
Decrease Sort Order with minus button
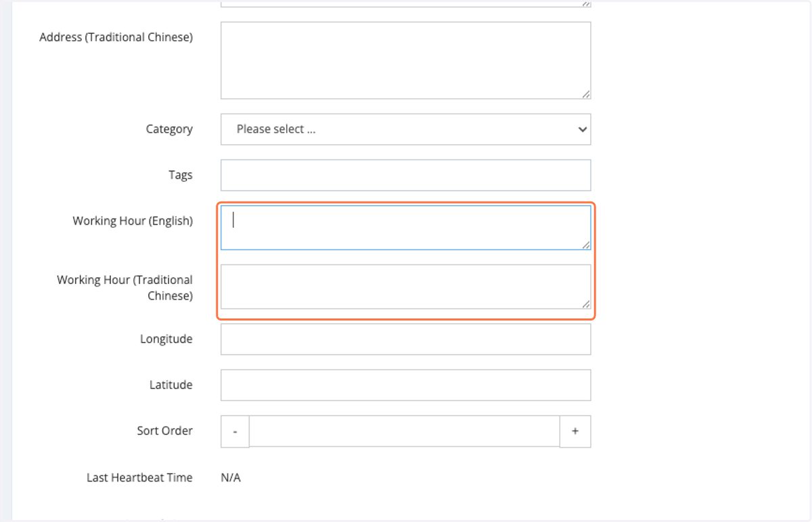tap(235, 431)
